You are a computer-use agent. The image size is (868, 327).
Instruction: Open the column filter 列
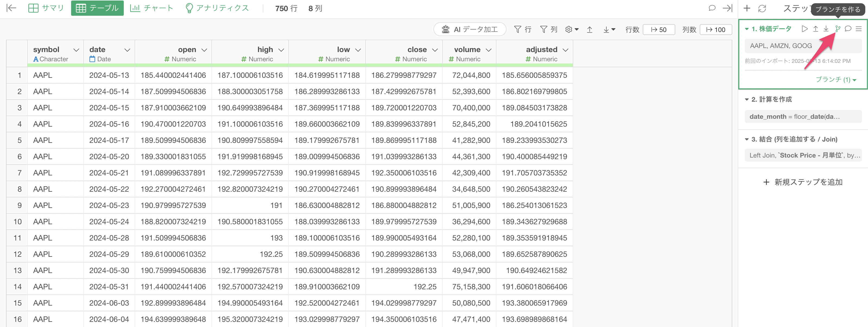coord(549,29)
